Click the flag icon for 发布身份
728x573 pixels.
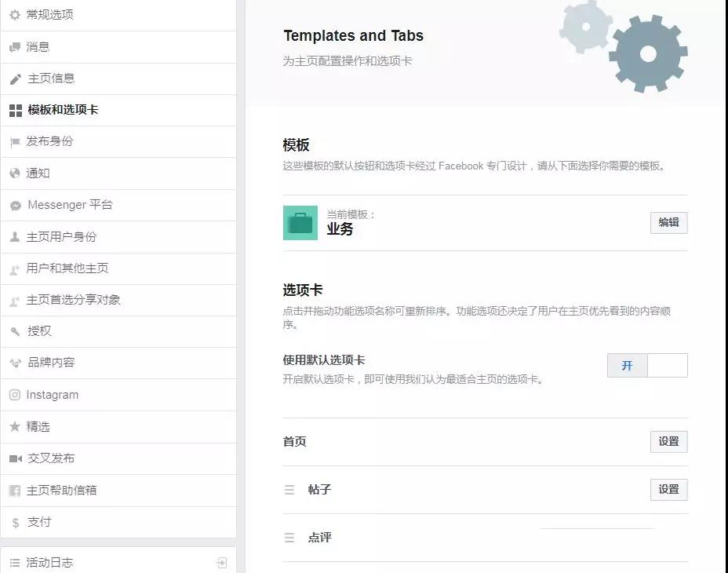(x=15, y=142)
